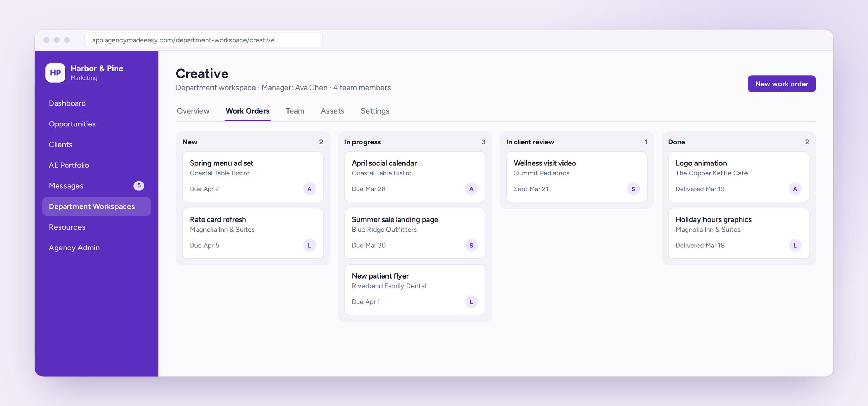Click assignee avatar S on Summer sale landing page

tap(471, 246)
